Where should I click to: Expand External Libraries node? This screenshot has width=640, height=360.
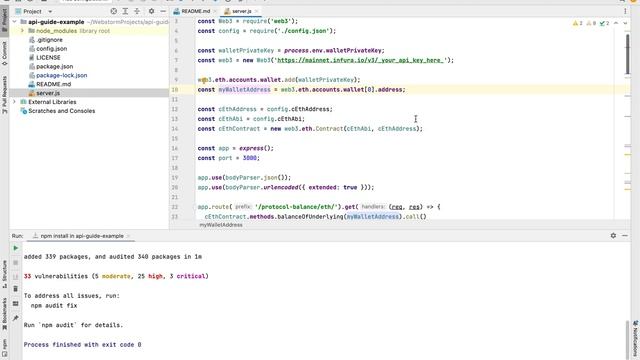(15, 102)
